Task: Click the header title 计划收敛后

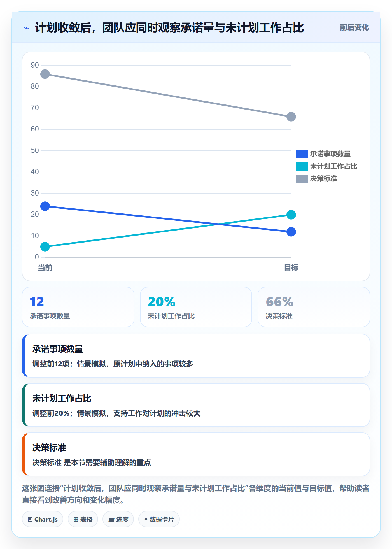Action: [63, 28]
